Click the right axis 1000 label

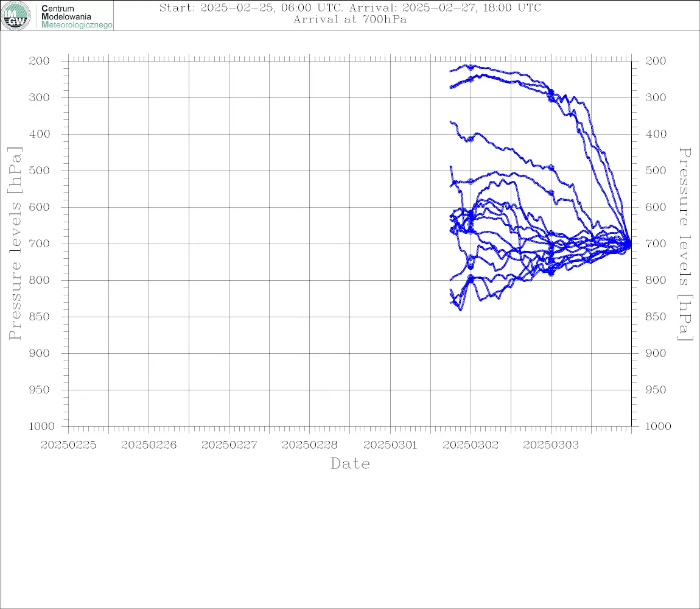click(659, 427)
